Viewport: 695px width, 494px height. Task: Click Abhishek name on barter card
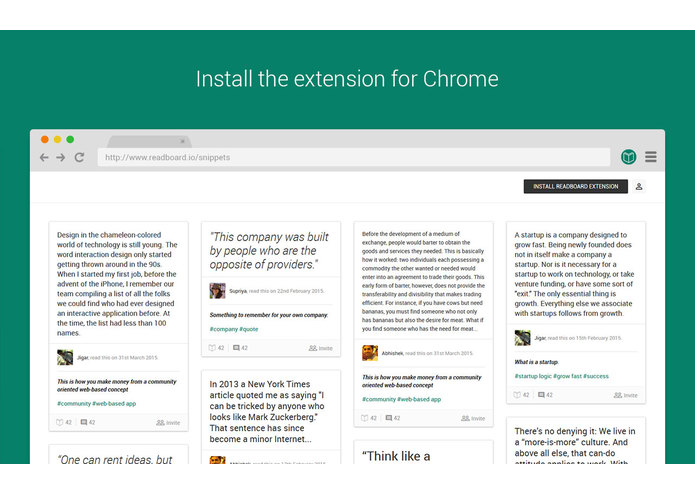pyautogui.click(x=393, y=353)
